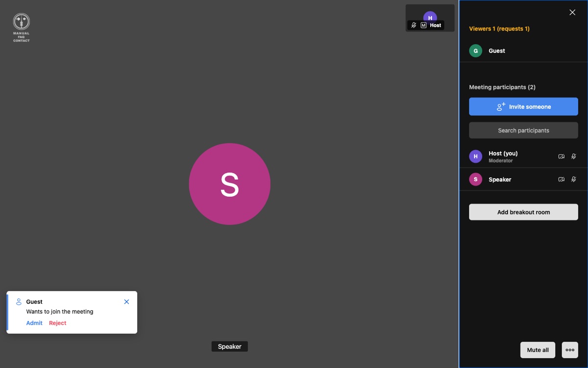Viewport: 588px width, 368px height.
Task: Click the Mute all button
Action: [x=538, y=350]
